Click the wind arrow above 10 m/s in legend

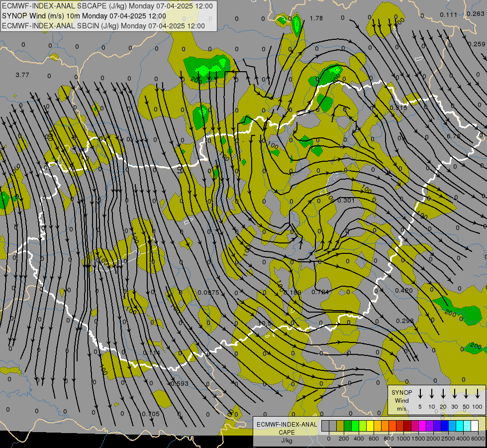[432, 393]
